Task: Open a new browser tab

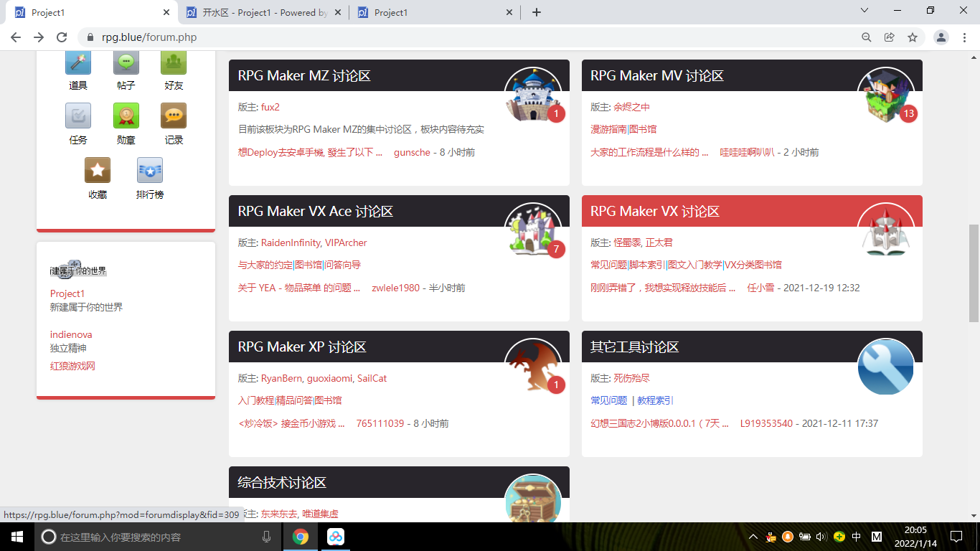Action: (x=537, y=12)
